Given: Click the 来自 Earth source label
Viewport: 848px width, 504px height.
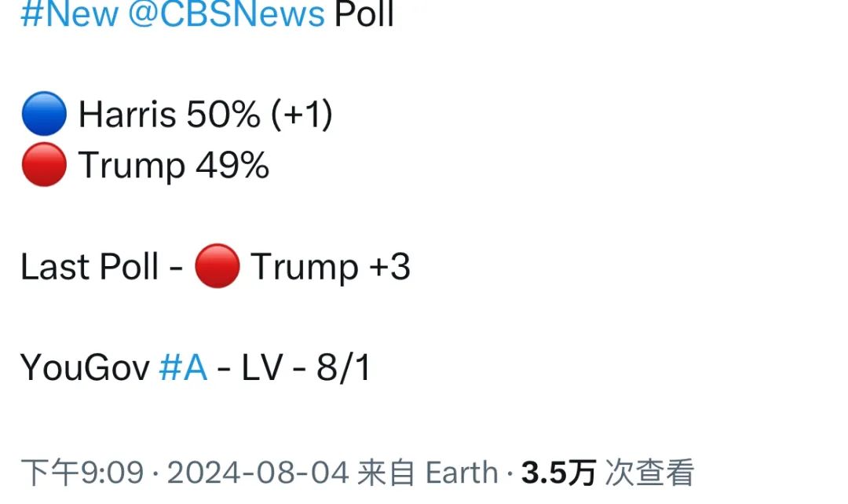Looking at the screenshot, I should 428,472.
